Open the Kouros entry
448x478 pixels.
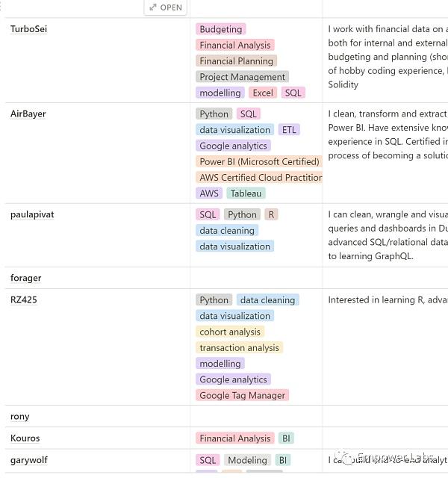(x=25, y=438)
